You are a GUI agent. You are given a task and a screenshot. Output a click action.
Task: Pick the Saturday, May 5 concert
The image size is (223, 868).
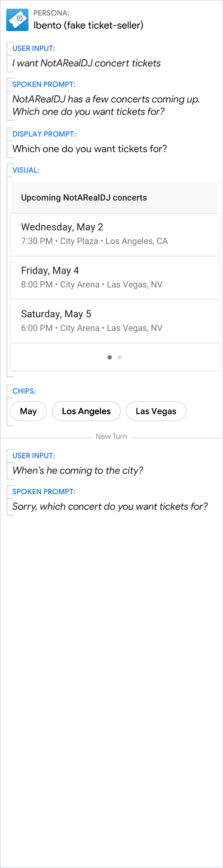(114, 321)
